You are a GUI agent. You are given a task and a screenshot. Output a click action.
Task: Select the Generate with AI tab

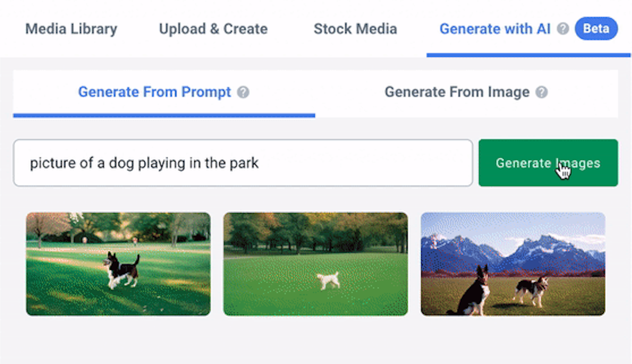click(x=494, y=29)
